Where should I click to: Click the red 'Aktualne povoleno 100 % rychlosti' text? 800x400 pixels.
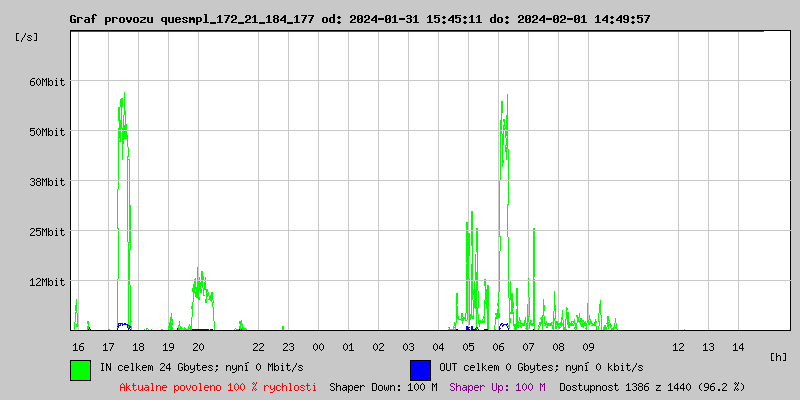pyautogui.click(x=218, y=386)
